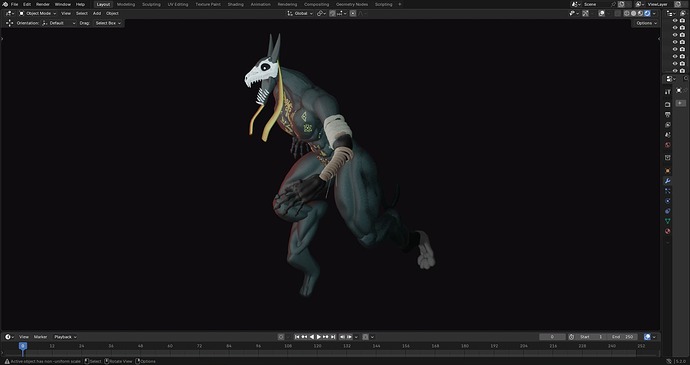This screenshot has width=690, height=365.
Task: Toggle auto keying record button
Action: point(281,337)
